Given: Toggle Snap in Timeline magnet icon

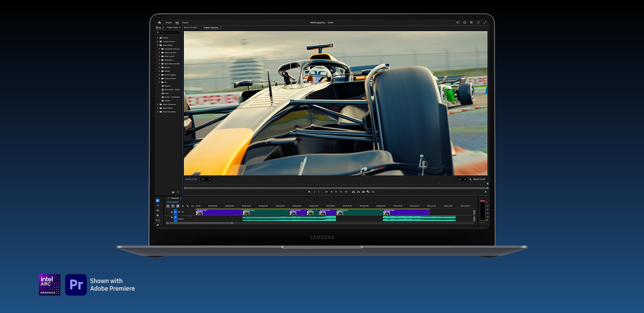Looking at the screenshot, I should click(173, 206).
